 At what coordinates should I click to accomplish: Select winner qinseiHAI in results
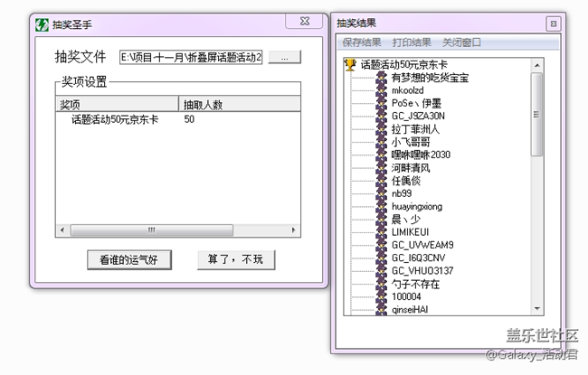(410, 309)
